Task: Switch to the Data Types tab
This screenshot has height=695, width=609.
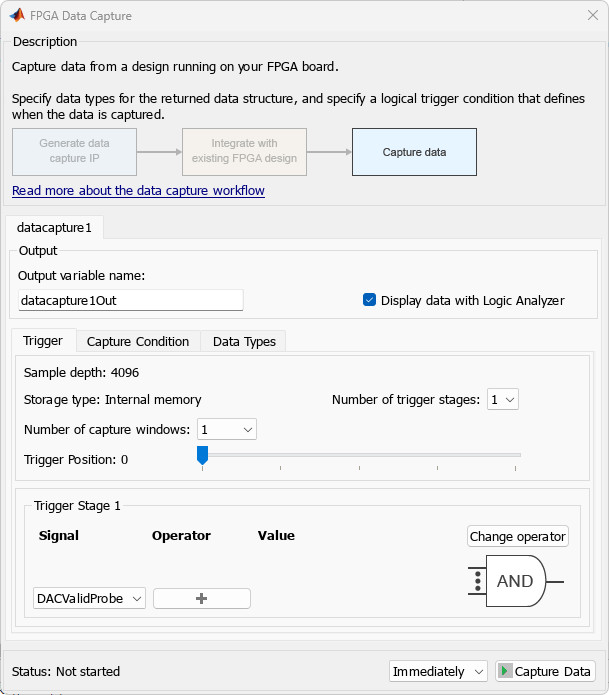Action: pos(244,341)
